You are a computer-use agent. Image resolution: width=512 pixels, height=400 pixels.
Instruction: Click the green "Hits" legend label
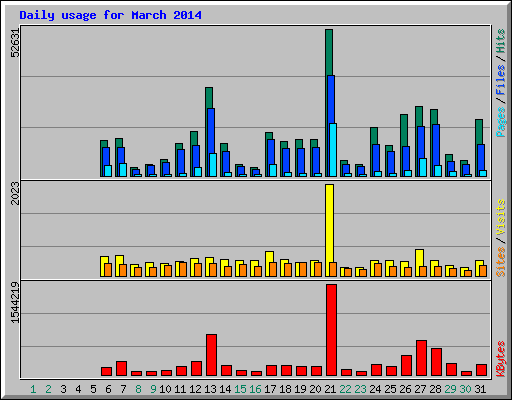[x=501, y=41]
